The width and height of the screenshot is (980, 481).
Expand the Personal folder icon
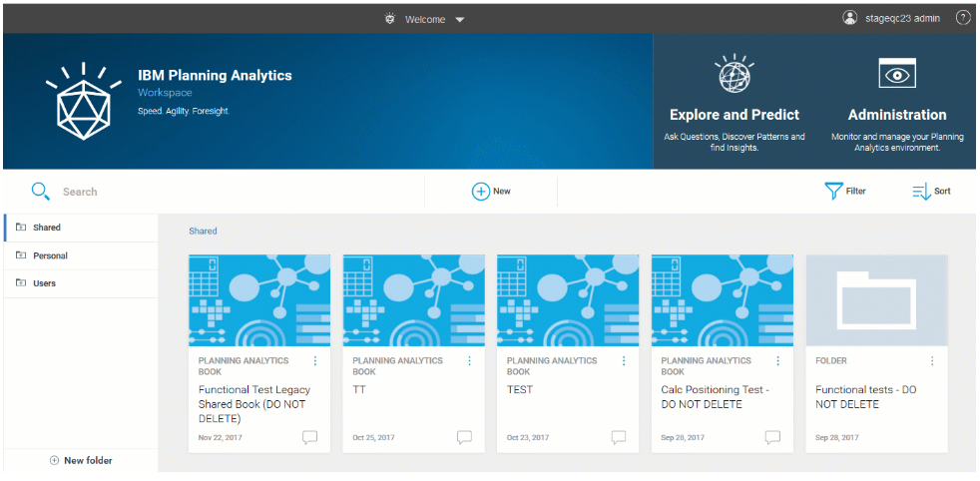pyautogui.click(x=21, y=255)
